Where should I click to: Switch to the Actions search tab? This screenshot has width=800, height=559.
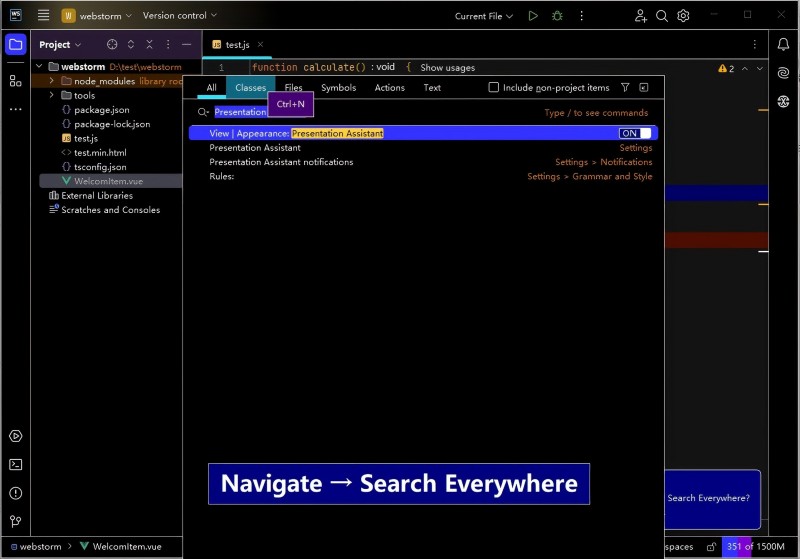tap(389, 88)
